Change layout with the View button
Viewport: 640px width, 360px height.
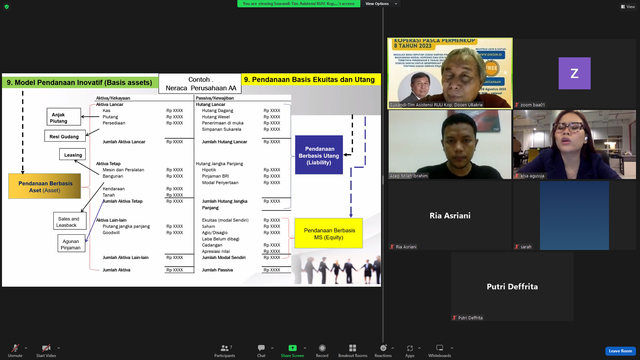(628, 7)
